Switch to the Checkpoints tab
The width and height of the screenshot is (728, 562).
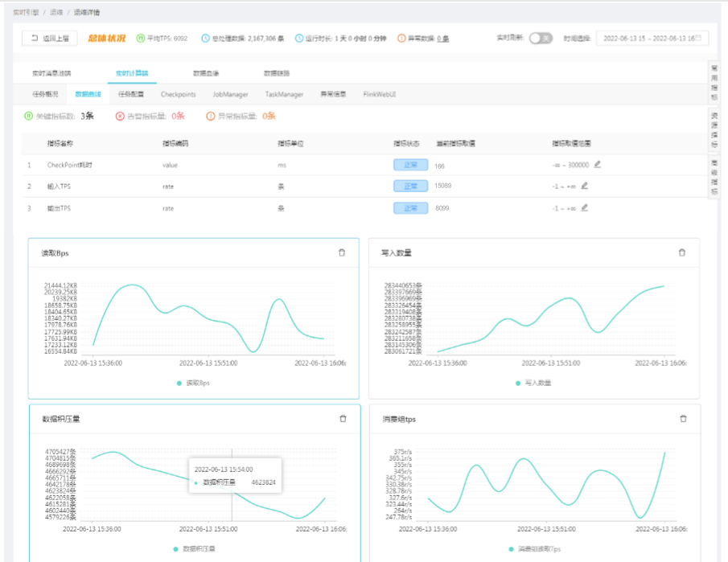pos(179,94)
